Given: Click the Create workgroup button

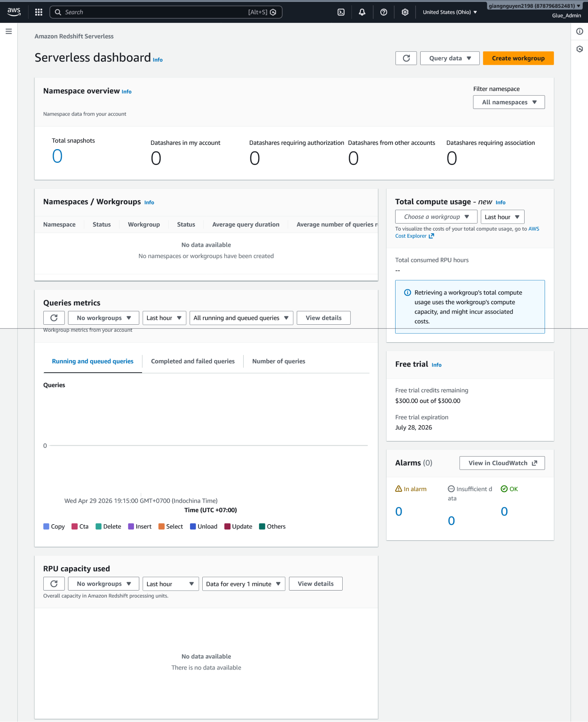Looking at the screenshot, I should click(x=518, y=58).
